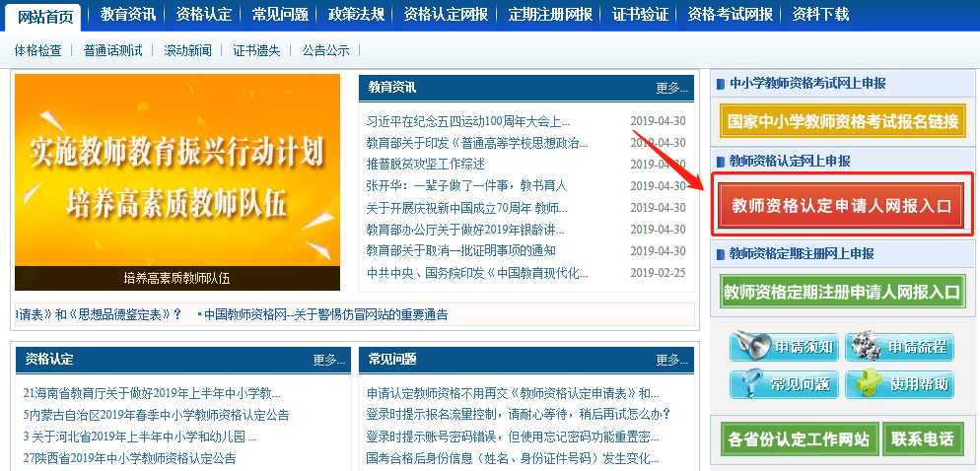Viewport: 980px width, 471px height.
Task: Click the 申请须知 megaphone icon button
Action: click(x=784, y=347)
